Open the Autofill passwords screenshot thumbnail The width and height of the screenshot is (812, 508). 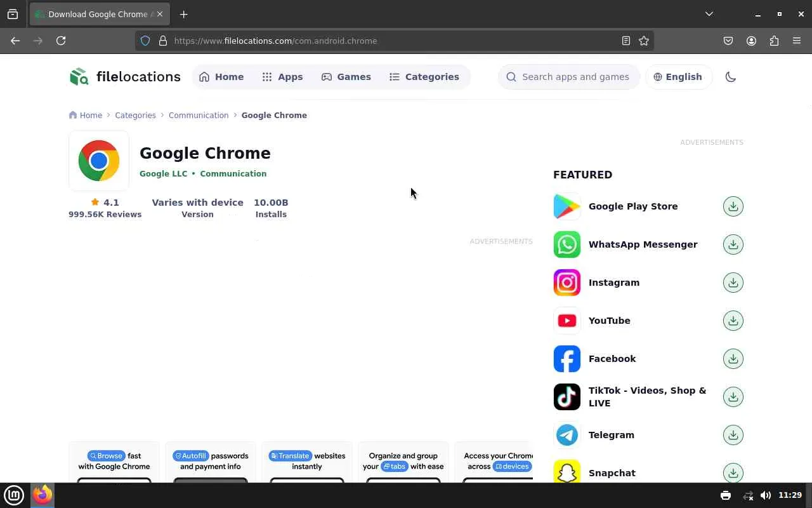[x=211, y=462]
